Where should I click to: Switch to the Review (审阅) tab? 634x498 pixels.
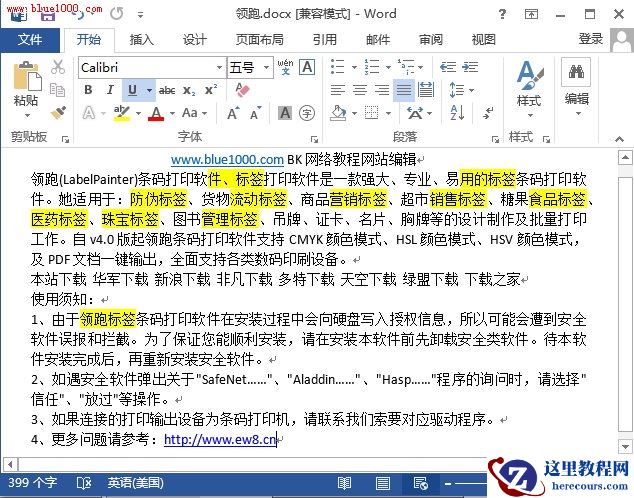coord(430,40)
